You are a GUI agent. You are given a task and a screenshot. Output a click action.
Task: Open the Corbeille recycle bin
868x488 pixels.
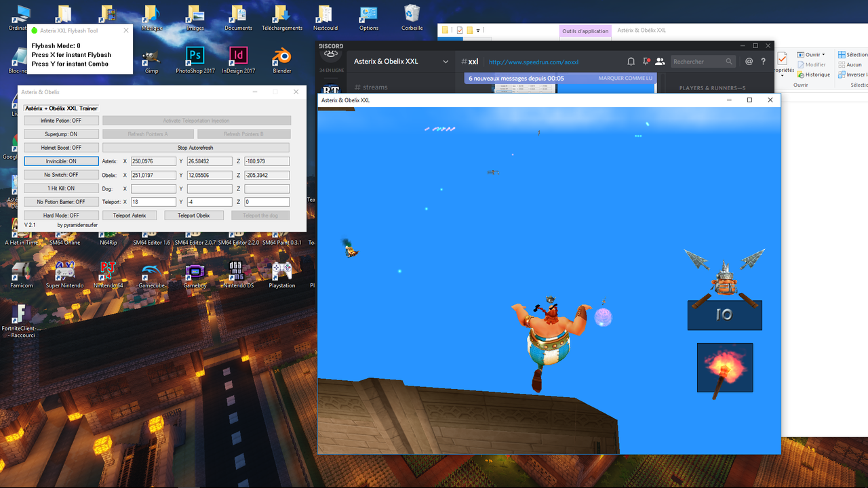(x=412, y=18)
